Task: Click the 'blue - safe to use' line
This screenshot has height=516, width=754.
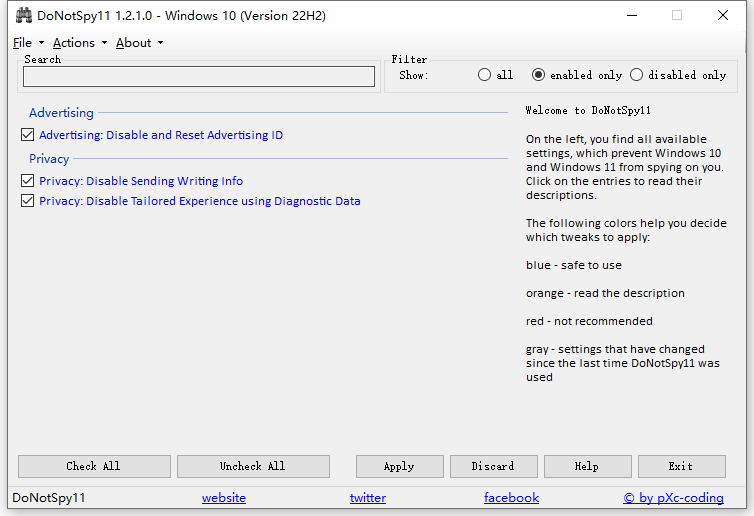Action: [x=574, y=265]
